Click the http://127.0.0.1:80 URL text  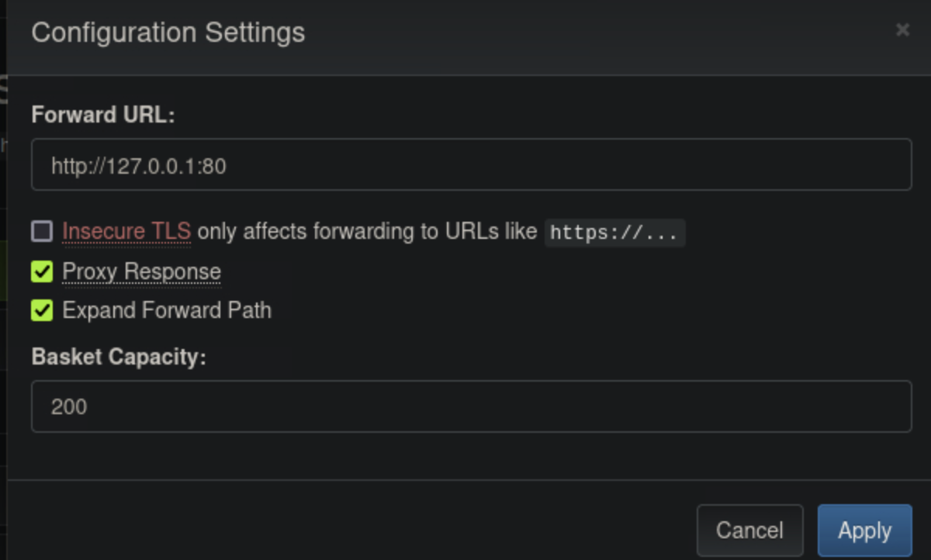pyautogui.click(x=139, y=165)
